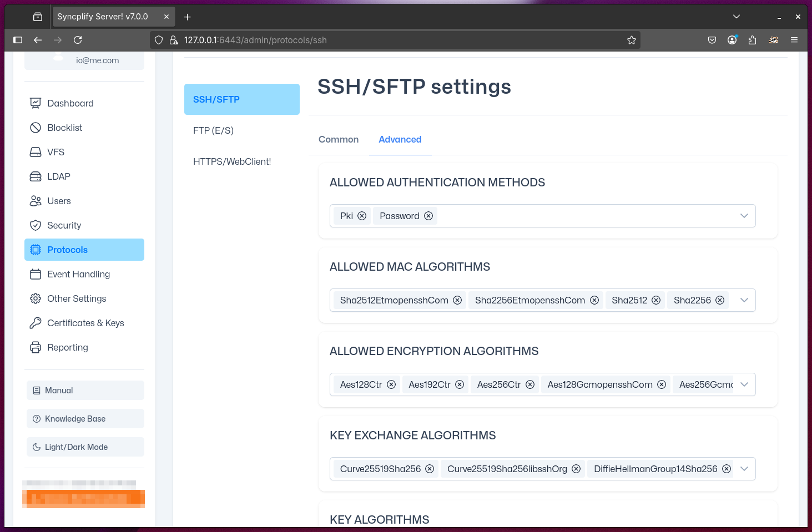Click the HTTPS/WebClient! navigation entry
Screen dimensions: 812x532
(232, 161)
